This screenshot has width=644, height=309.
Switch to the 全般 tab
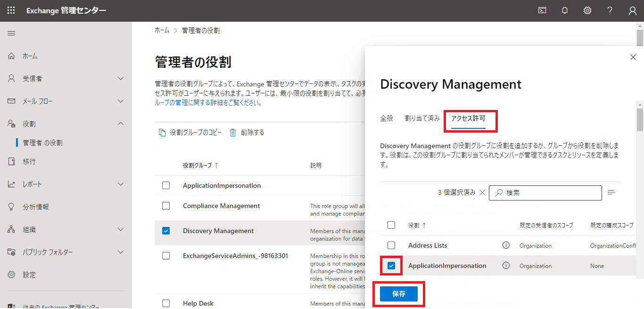coord(387,118)
